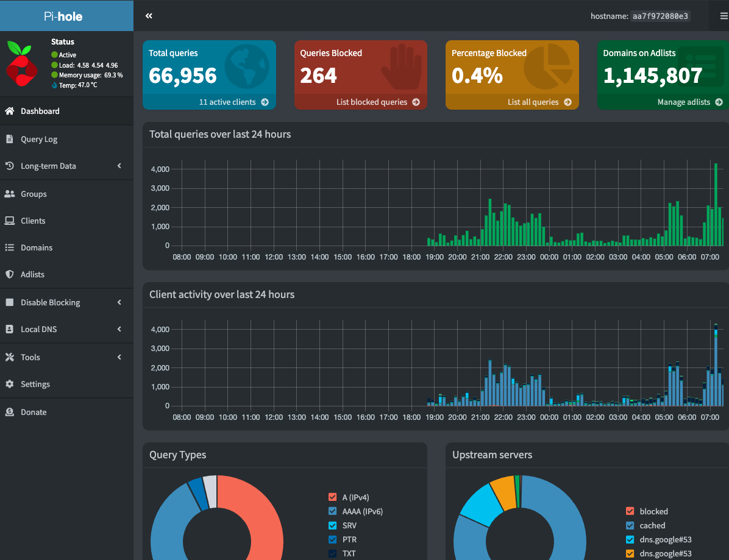This screenshot has height=560, width=729.
Task: Click arrow icon next to active clients
Action: tap(265, 102)
